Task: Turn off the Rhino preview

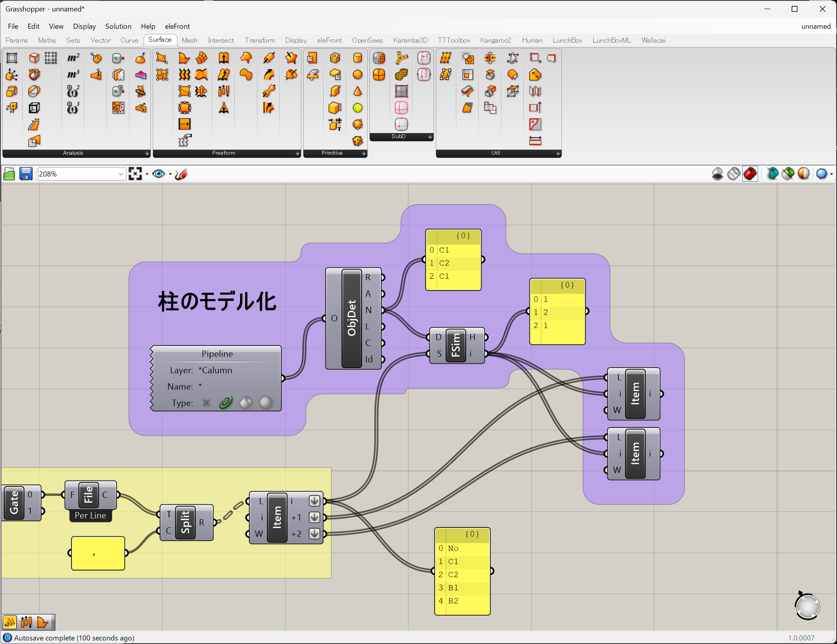Action: [x=717, y=174]
